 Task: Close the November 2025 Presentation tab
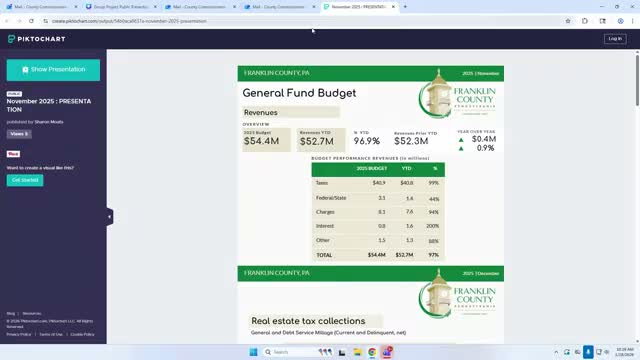point(393,7)
